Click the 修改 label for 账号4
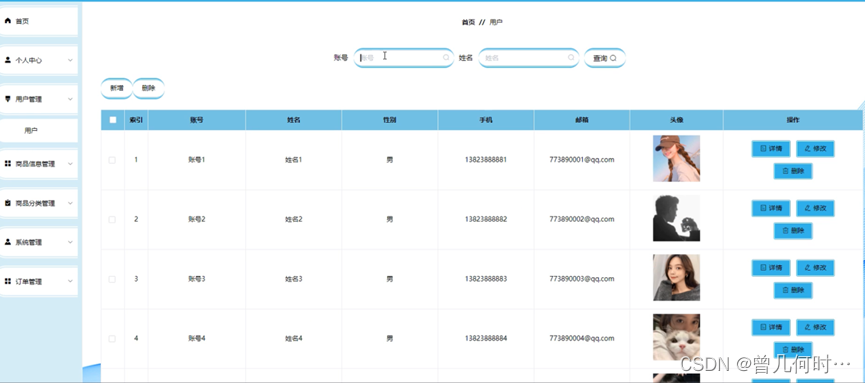Viewport: 865px width, 383px height. 819,327
